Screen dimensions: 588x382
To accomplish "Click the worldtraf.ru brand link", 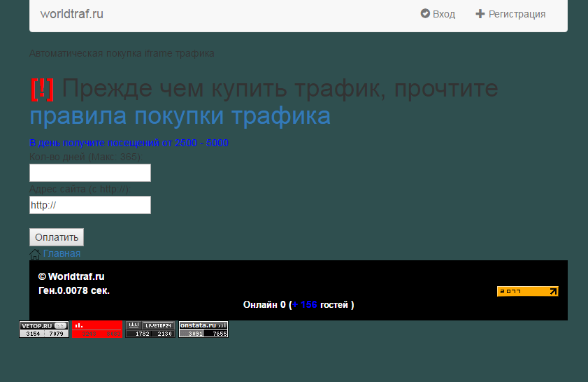I will pos(71,14).
